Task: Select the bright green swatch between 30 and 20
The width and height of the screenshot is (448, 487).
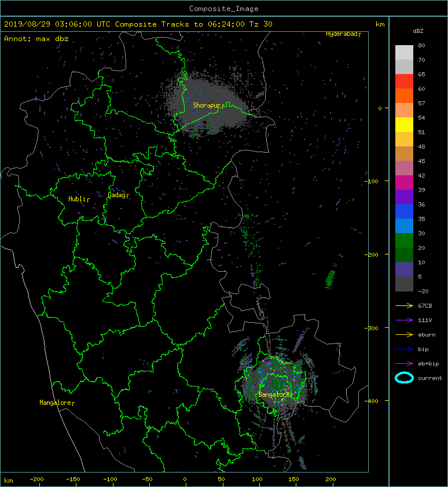Action: pyautogui.click(x=404, y=241)
